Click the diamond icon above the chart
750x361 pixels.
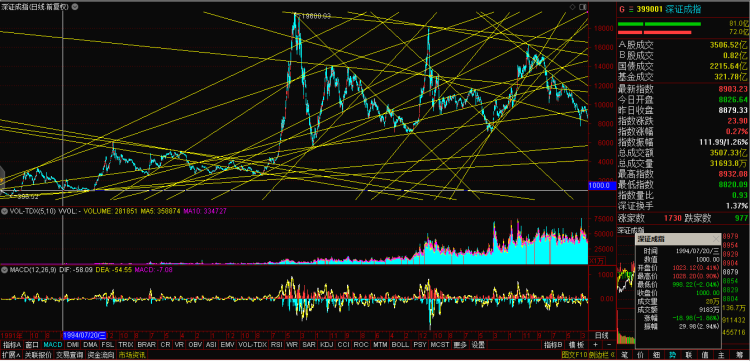[573, 7]
